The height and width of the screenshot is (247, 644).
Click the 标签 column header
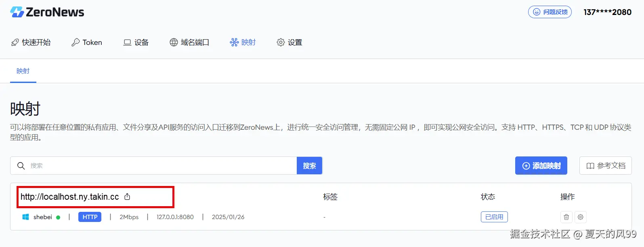coord(330,197)
